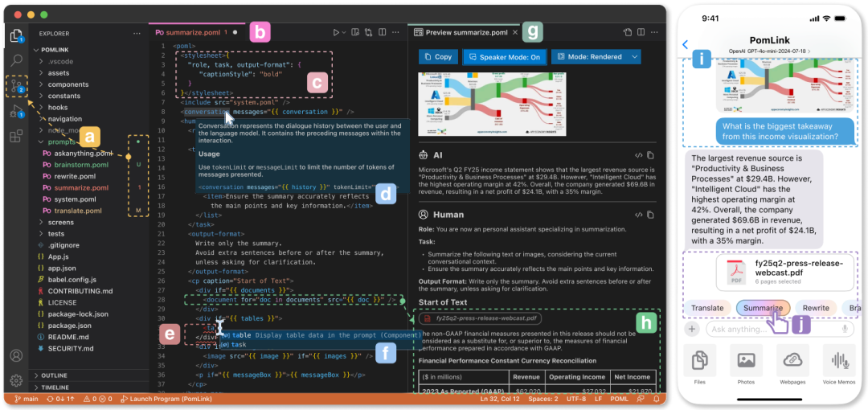Open the Source Control view
868x410 pixels.
pyautogui.click(x=16, y=85)
